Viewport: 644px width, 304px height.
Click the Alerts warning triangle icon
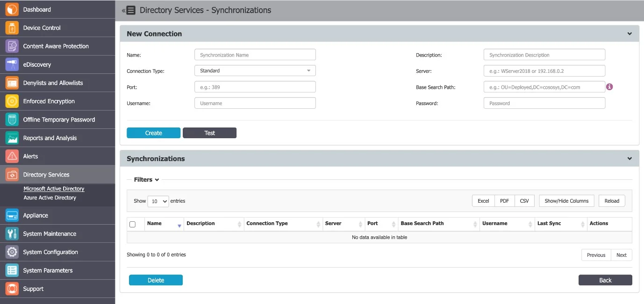(12, 156)
